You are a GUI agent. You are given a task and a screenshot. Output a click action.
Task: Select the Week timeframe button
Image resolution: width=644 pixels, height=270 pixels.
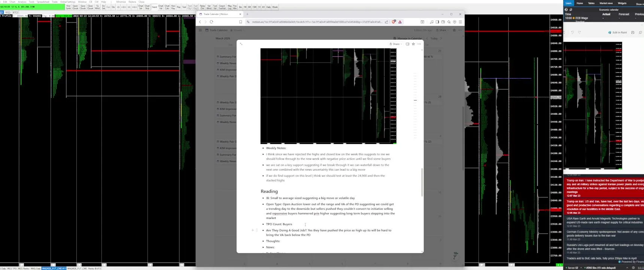(x=275, y=7)
